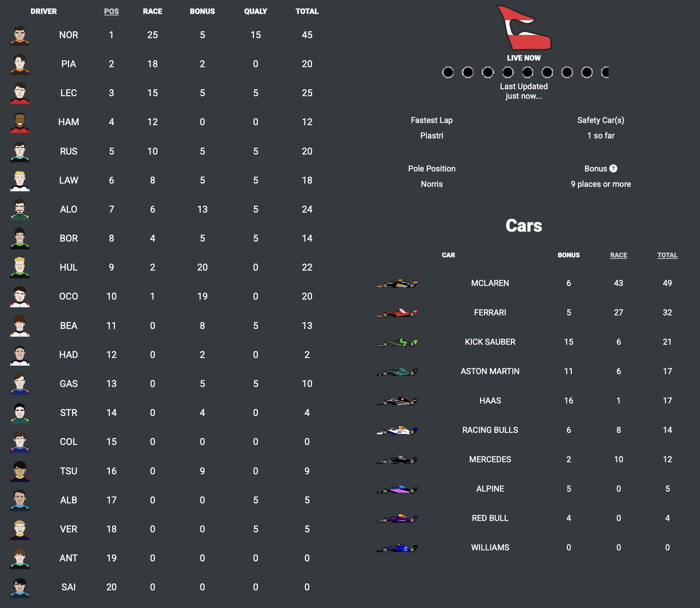Click the Williams car icon
This screenshot has width=700, height=608.
point(397,548)
